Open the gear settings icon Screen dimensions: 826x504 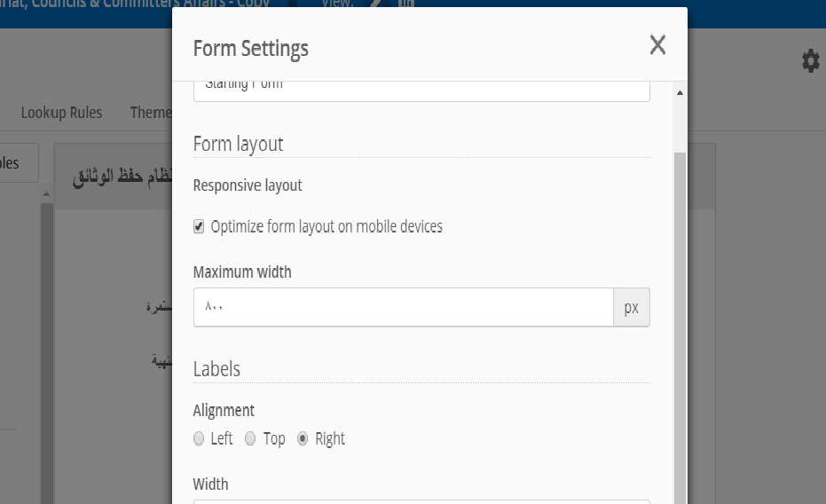811,61
